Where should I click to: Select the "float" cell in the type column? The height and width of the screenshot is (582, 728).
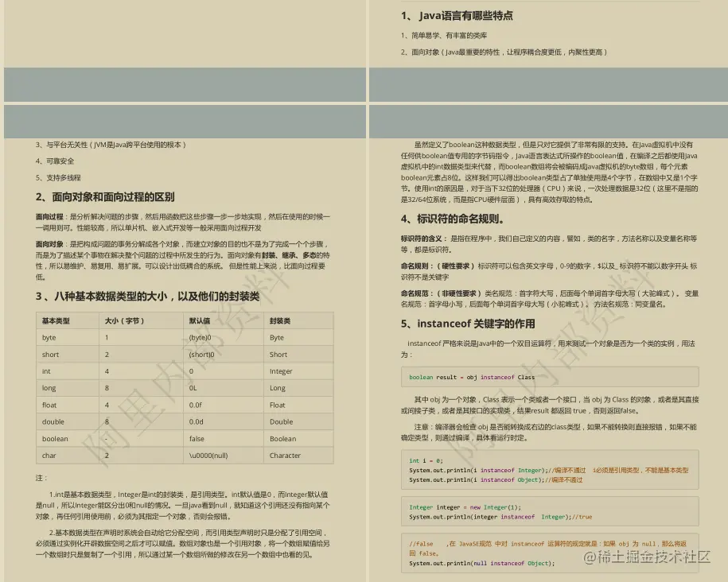[49, 405]
